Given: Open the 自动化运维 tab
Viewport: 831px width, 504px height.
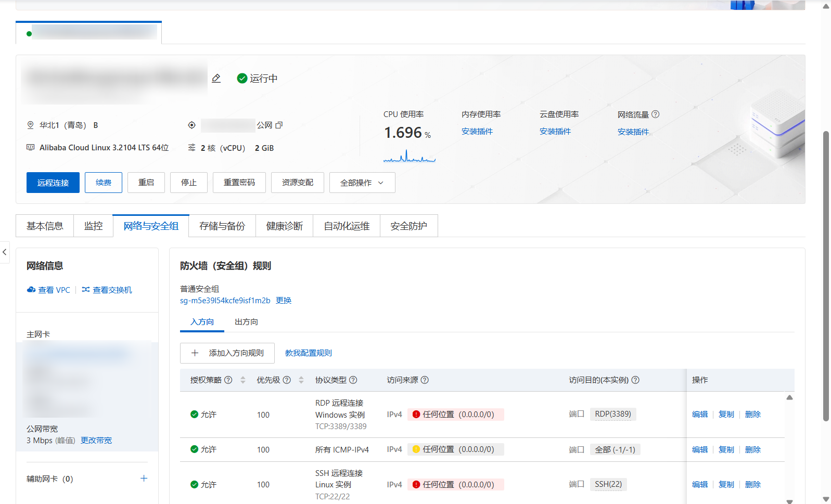Looking at the screenshot, I should 347,226.
